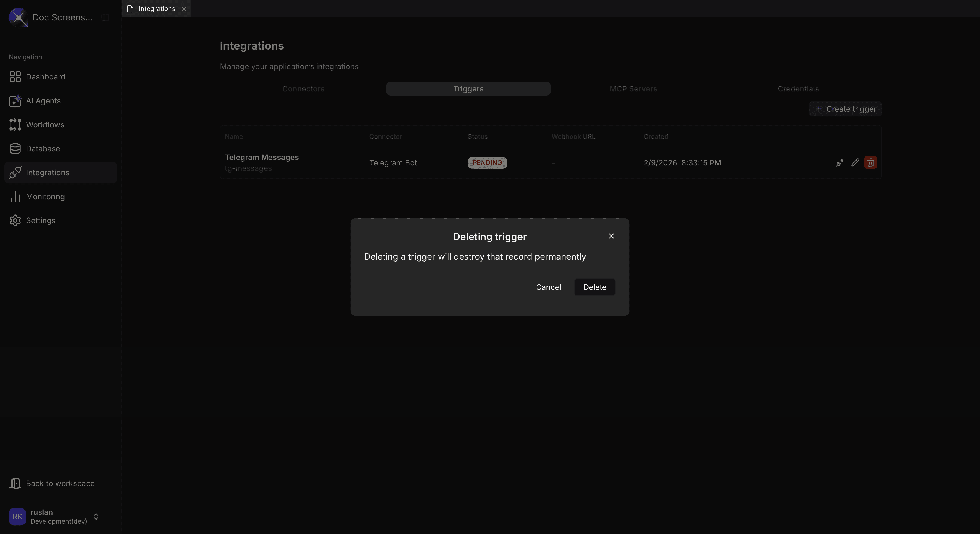Open the Dashboard section
This screenshot has width=980, height=534.
tap(45, 77)
